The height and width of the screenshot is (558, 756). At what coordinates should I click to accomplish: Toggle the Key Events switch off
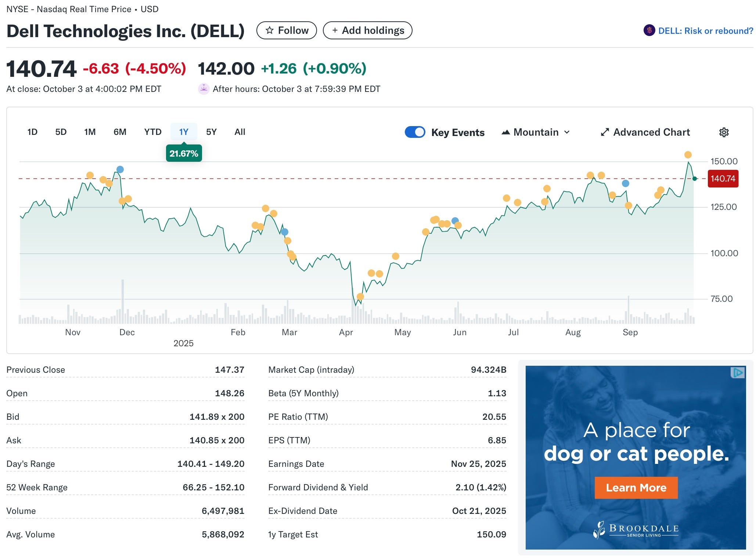415,132
